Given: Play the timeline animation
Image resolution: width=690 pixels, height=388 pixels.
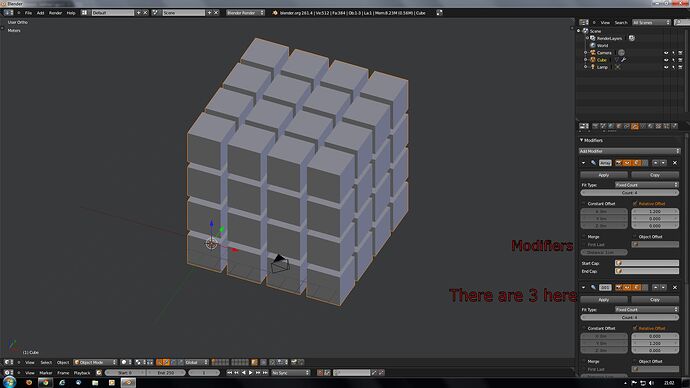Looking at the screenshot, I should coord(251,373).
